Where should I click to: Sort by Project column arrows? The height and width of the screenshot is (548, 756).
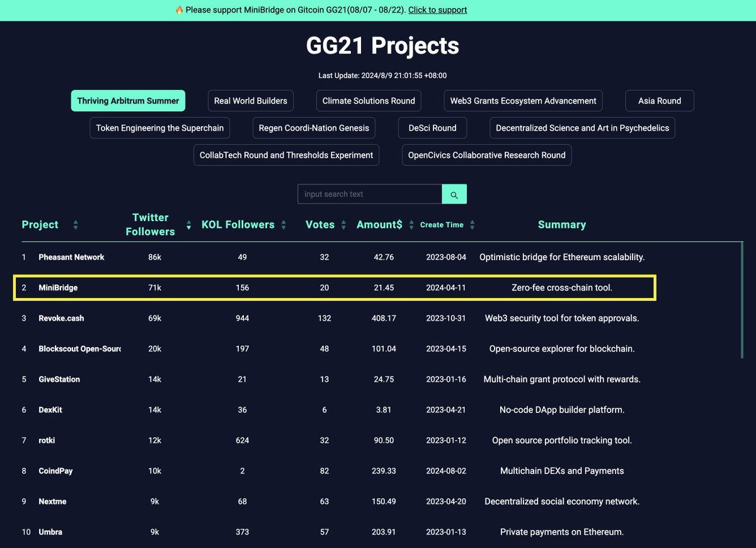pos(76,225)
